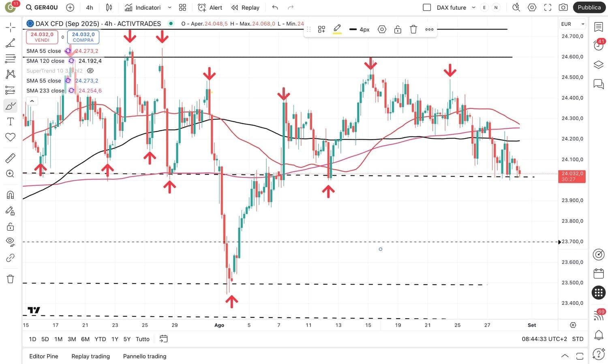Screen dimensions: 608x364
Task: Open the Fibonacci and horizontal lines tool
Action: pyautogui.click(x=11, y=59)
